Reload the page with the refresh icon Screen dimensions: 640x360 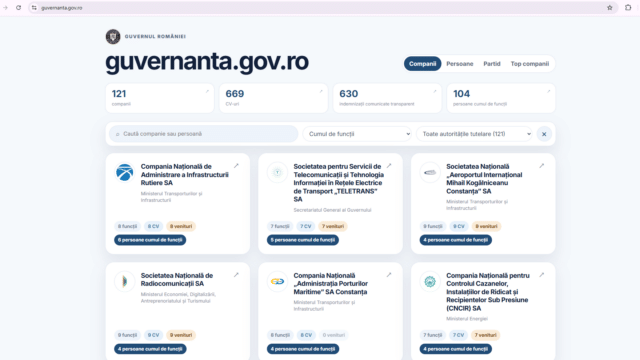pos(18,8)
